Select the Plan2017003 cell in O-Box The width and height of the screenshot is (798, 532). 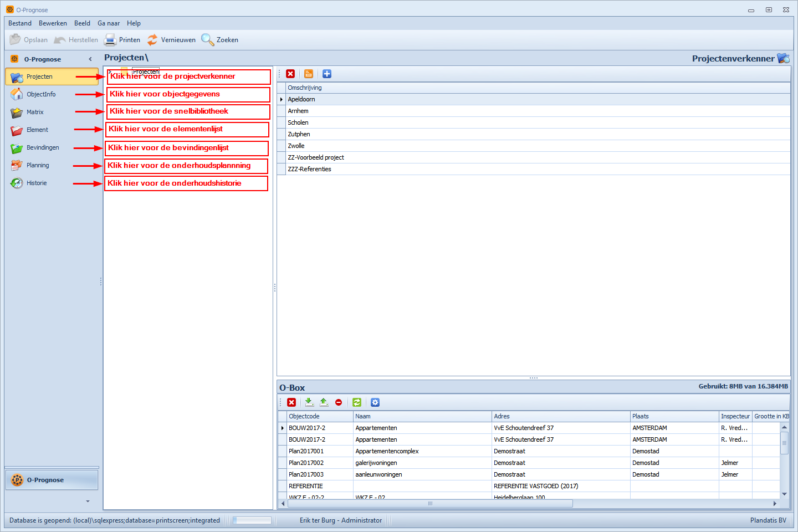coord(320,474)
